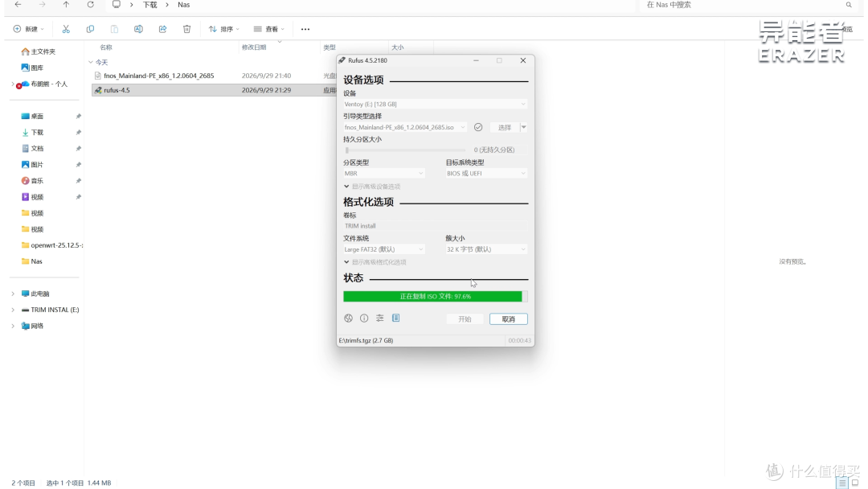Open Rufus language globe icon
This screenshot has width=868, height=489.
tap(348, 318)
